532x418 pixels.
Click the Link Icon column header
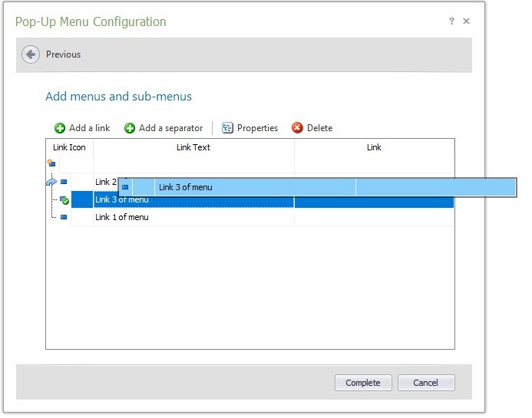coord(69,147)
